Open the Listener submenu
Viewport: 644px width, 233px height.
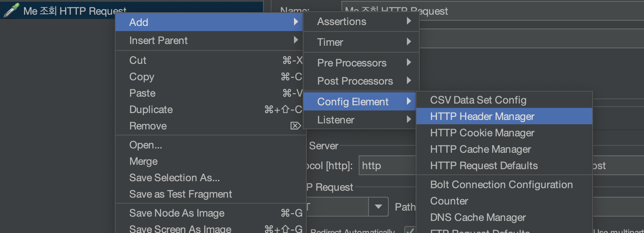336,120
